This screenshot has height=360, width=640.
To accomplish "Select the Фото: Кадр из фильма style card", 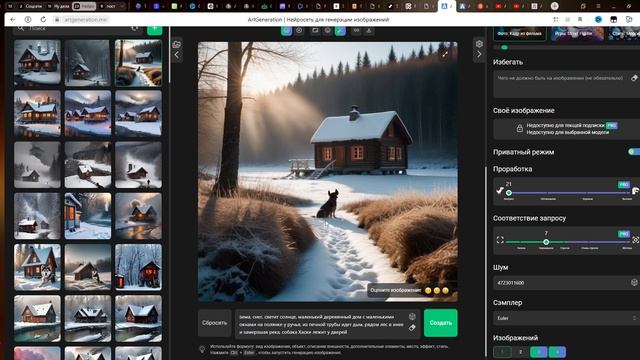I will pyautogui.click(x=520, y=33).
